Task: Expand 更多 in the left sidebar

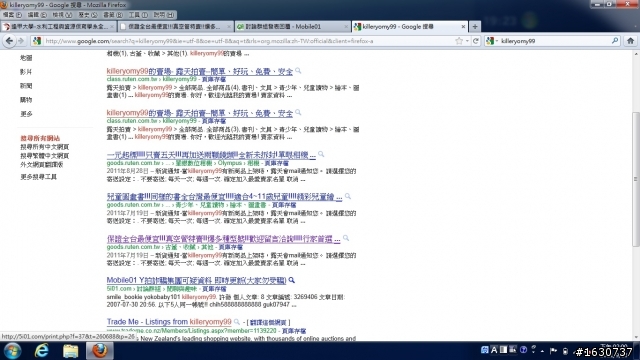Action: [x=26, y=114]
